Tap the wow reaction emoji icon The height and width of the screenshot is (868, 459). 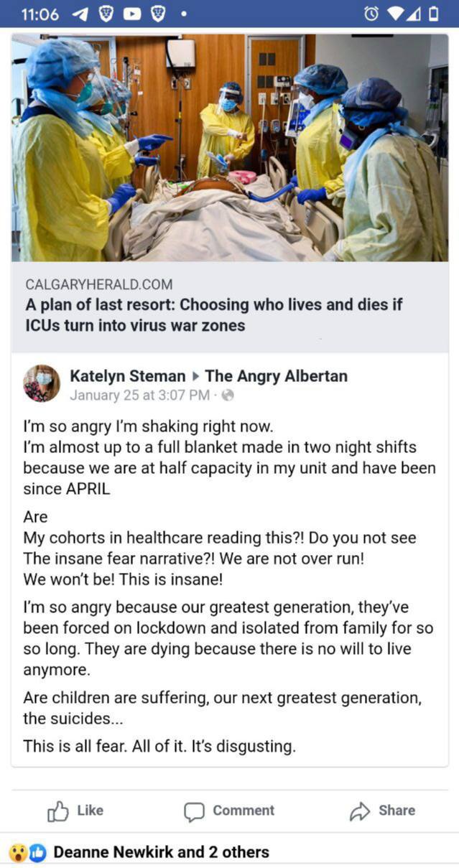click(x=18, y=852)
